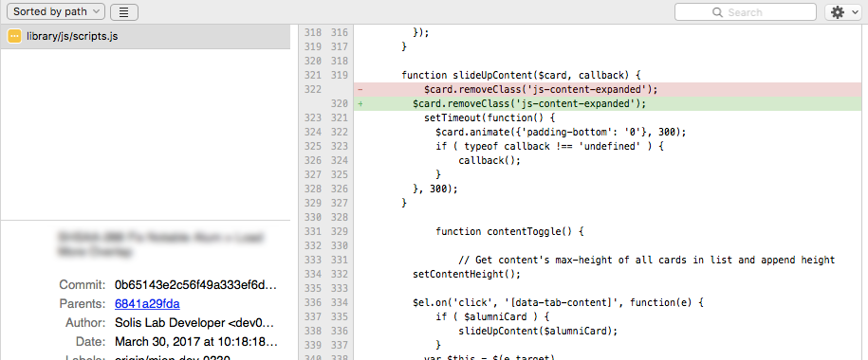Click the '}, 300);' line
This screenshot has height=360, width=868.
click(435, 189)
